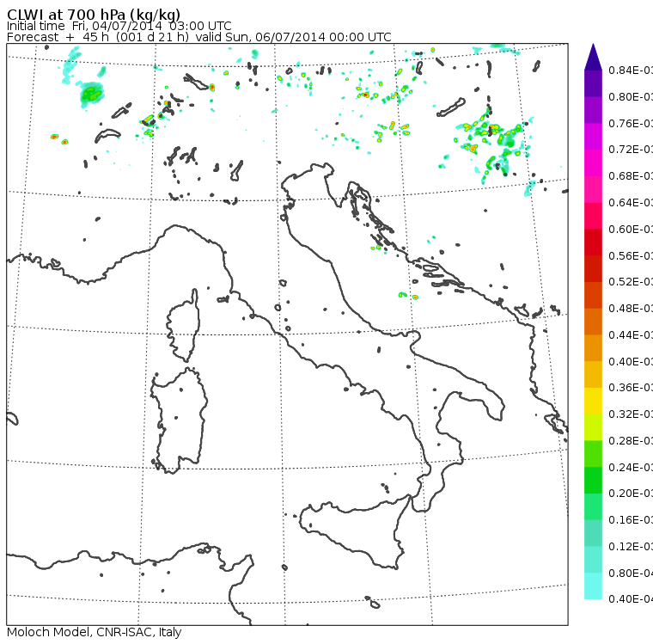Image resolution: width=653 pixels, height=644 pixels.
Task: Click the 0.16E-03 colorbar label
Action: [631, 520]
